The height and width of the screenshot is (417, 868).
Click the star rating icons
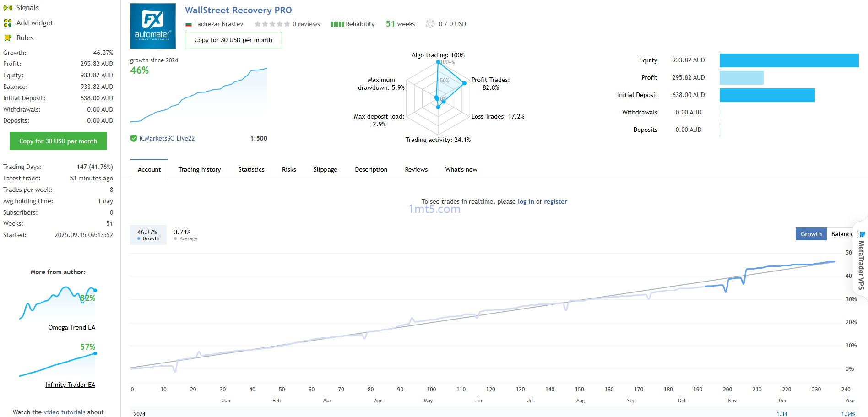[272, 24]
